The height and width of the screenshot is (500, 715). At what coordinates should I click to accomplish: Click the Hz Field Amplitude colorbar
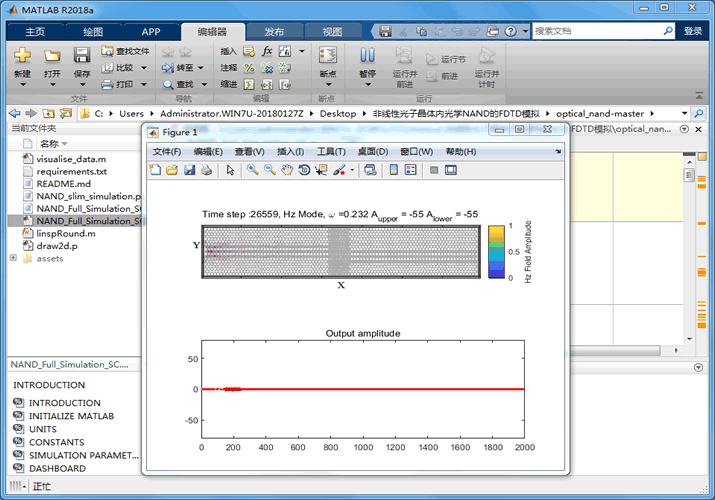click(496, 252)
